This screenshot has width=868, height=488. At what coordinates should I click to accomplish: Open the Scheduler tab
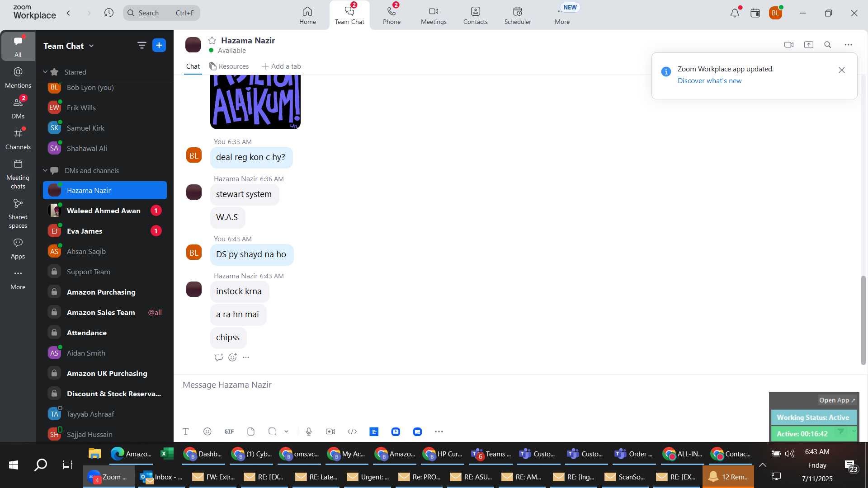click(518, 15)
